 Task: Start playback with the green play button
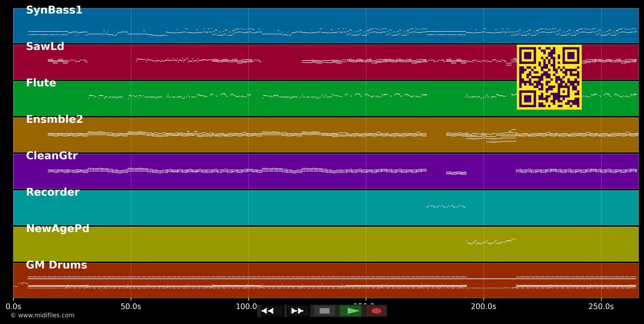coord(351,311)
